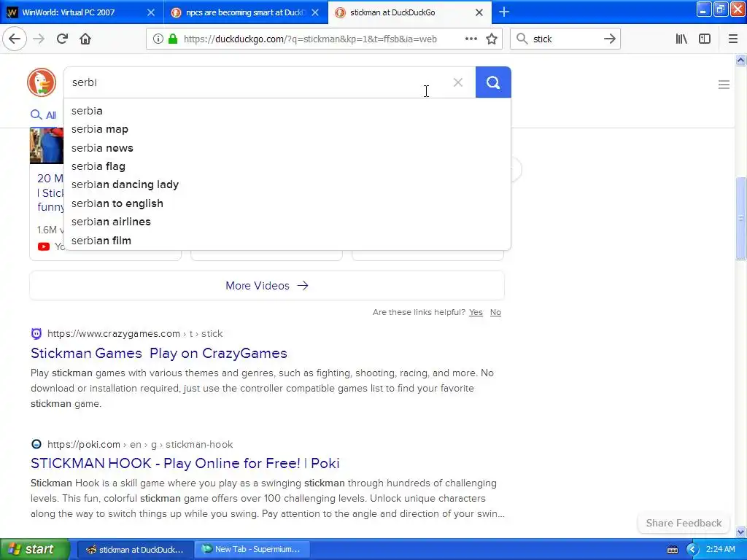Clear the DuckDuckGo search field
Screen dimensions: 747x560
[458, 82]
